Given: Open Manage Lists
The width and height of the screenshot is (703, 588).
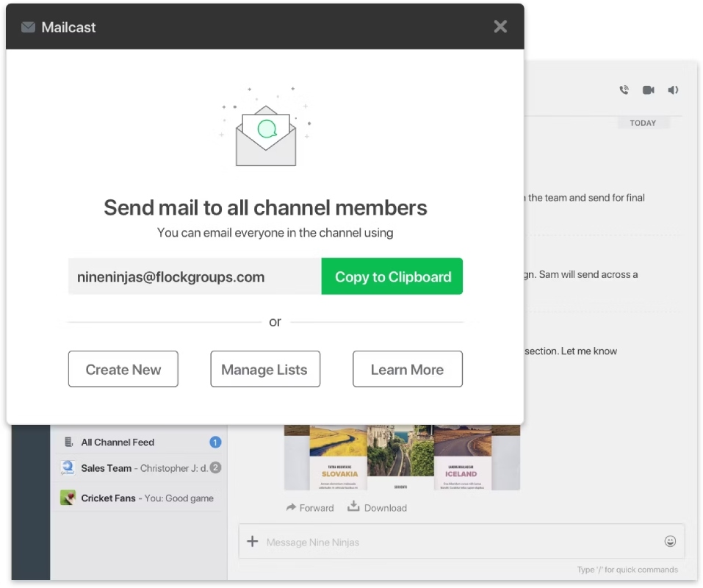Looking at the screenshot, I should coord(265,369).
